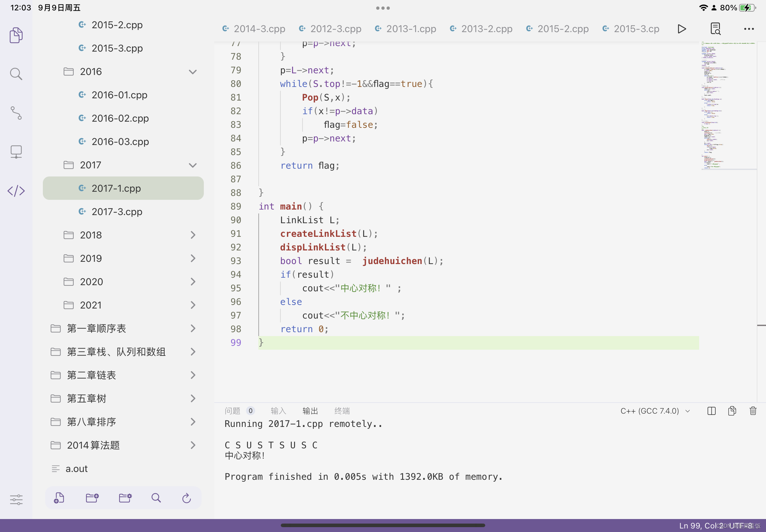The height and width of the screenshot is (532, 766).
Task: Open 2015-2.cpp in the file tree
Action: coord(123,25)
